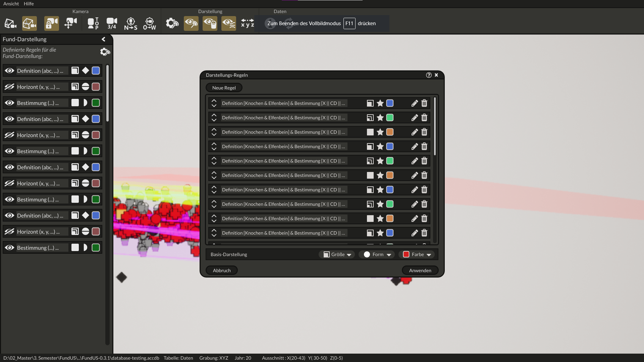Open the Farbe dropdown in Basis-Darstellung
Image resolution: width=644 pixels, height=362 pixels.
click(417, 254)
